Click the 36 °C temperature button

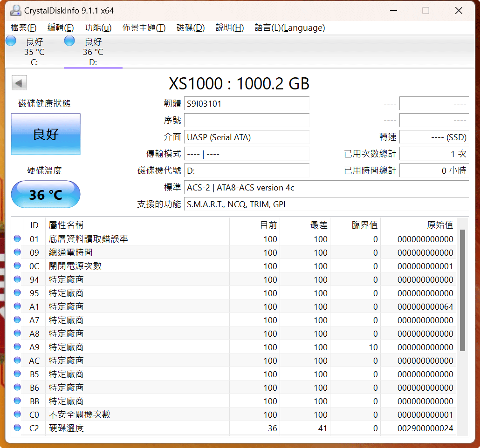pyautogui.click(x=46, y=194)
